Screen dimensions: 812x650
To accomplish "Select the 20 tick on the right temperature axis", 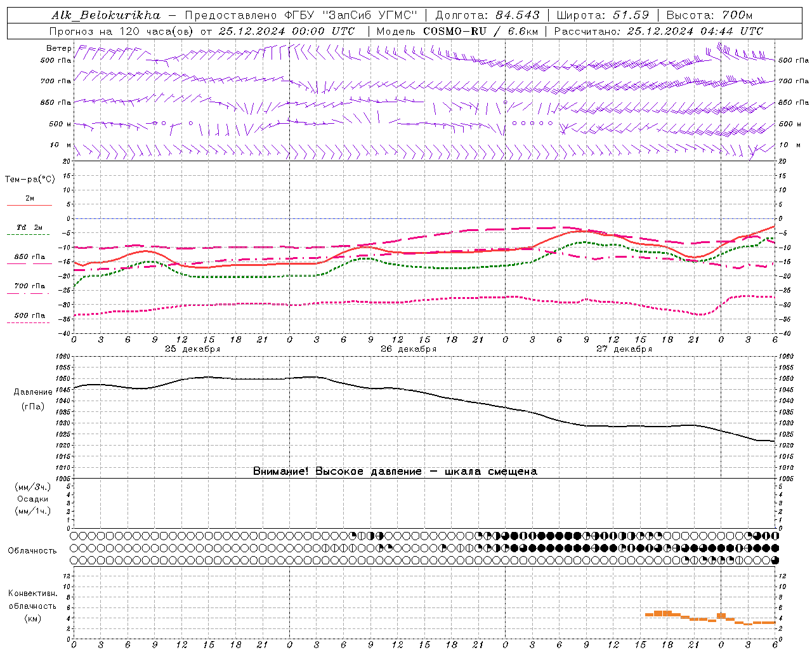I will [782, 161].
